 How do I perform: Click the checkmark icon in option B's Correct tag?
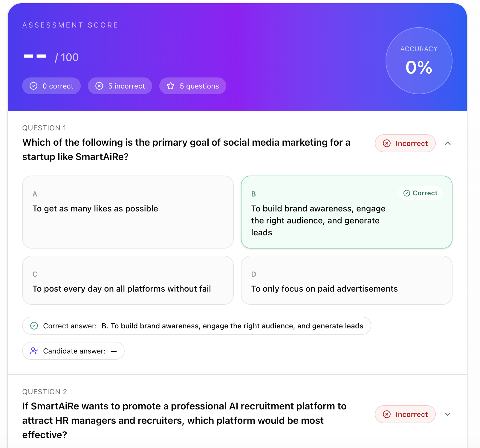(x=407, y=193)
